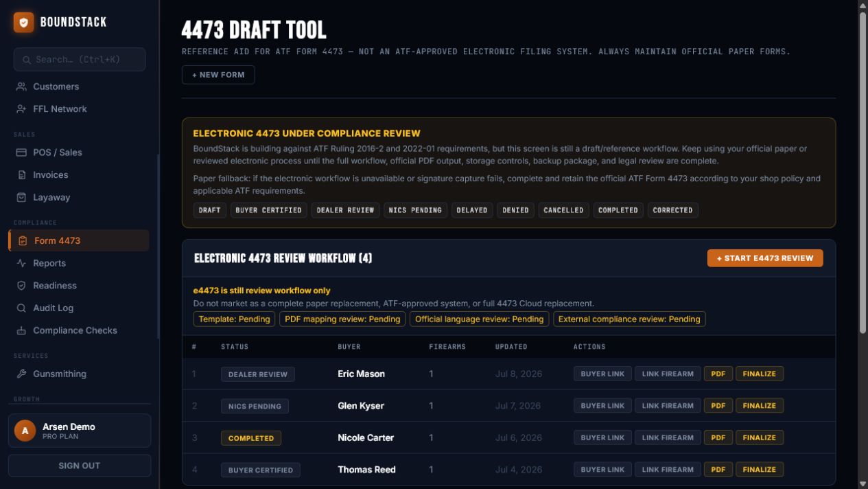Finalize Glen Kyser's form
This screenshot has width=868, height=489.
[760, 406]
